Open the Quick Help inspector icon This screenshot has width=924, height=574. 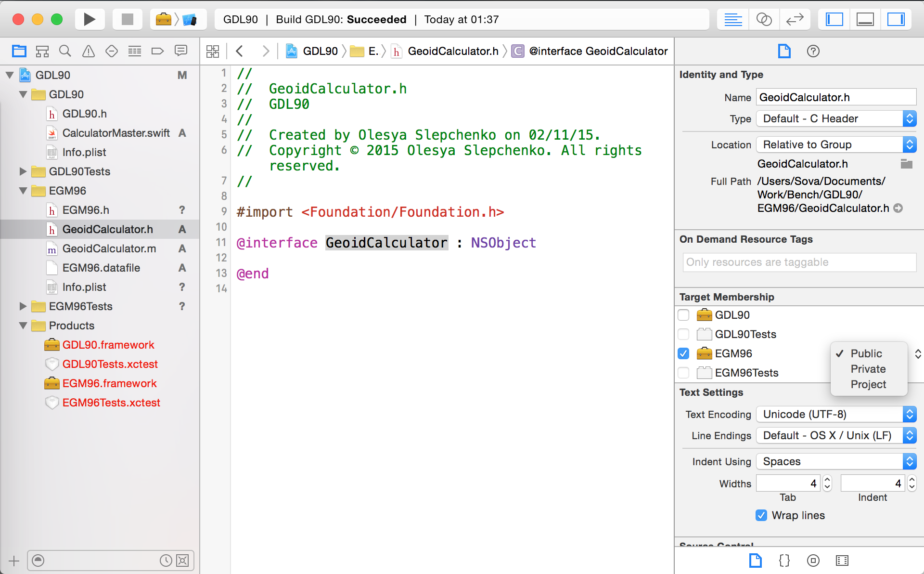pyautogui.click(x=813, y=51)
